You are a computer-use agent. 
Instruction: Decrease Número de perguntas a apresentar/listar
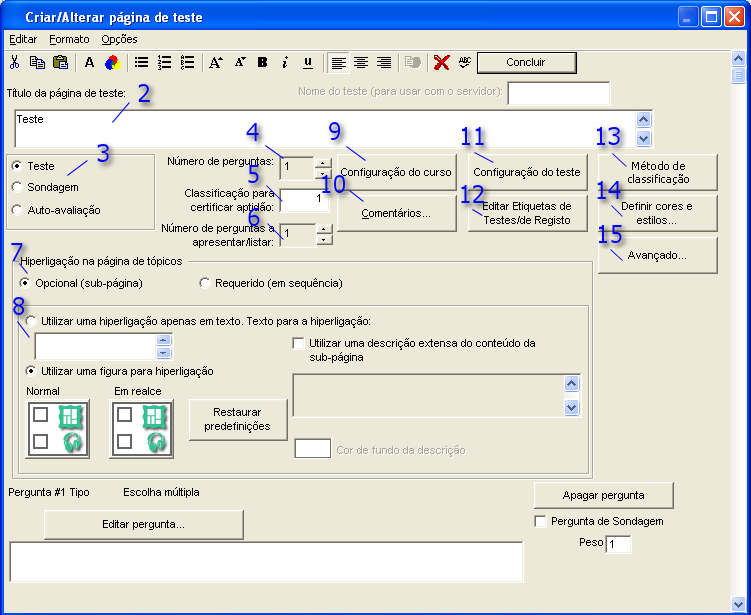click(322, 239)
